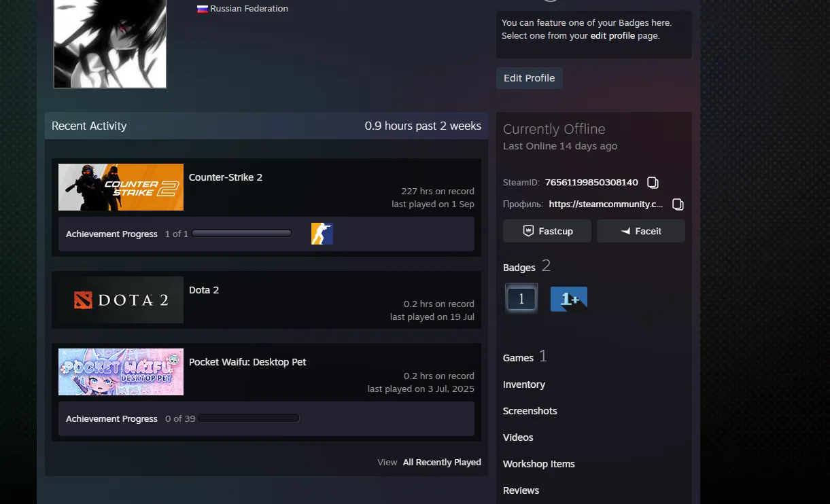The height and width of the screenshot is (504, 830).
Task: Open the Workshop Items link
Action: click(x=539, y=464)
